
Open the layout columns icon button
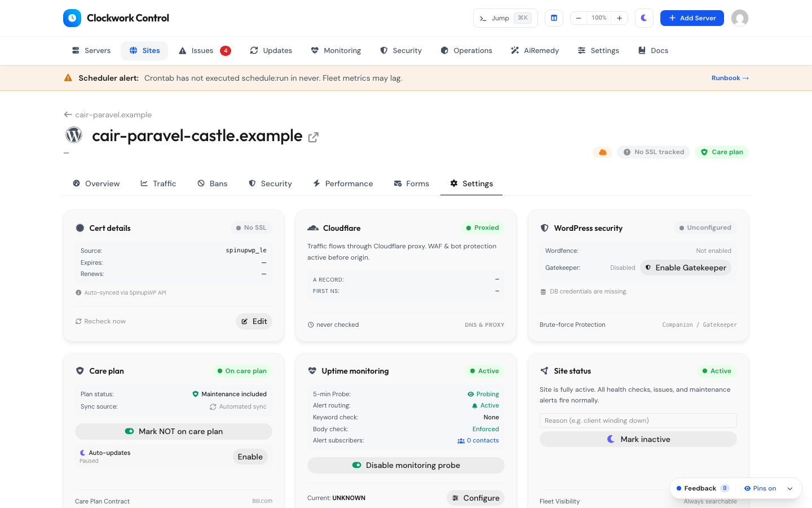(554, 18)
